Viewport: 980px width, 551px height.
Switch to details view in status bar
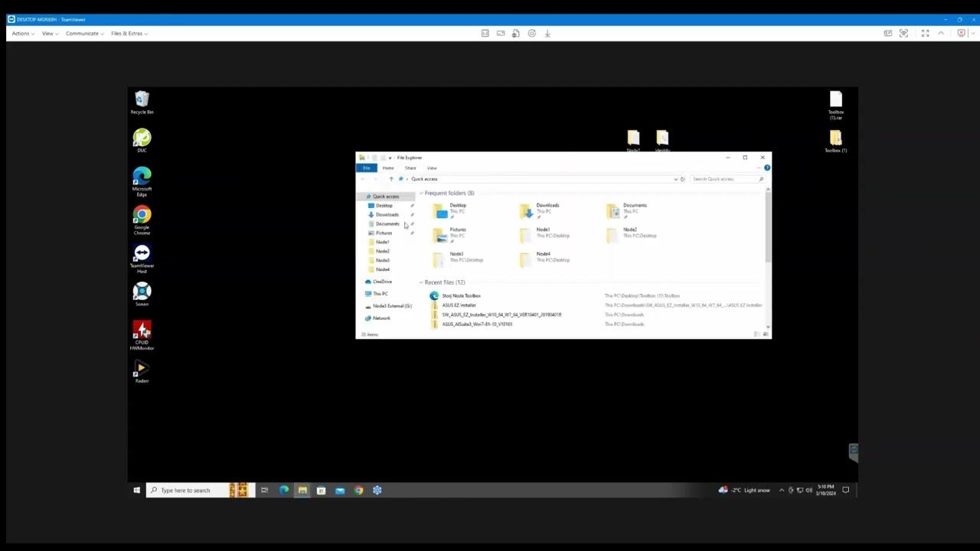tap(756, 334)
